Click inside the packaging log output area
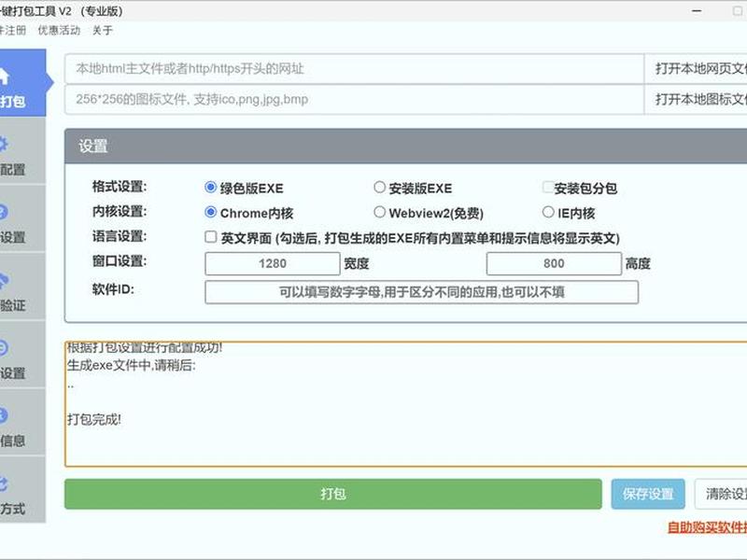The width and height of the screenshot is (747, 560). click(406, 404)
